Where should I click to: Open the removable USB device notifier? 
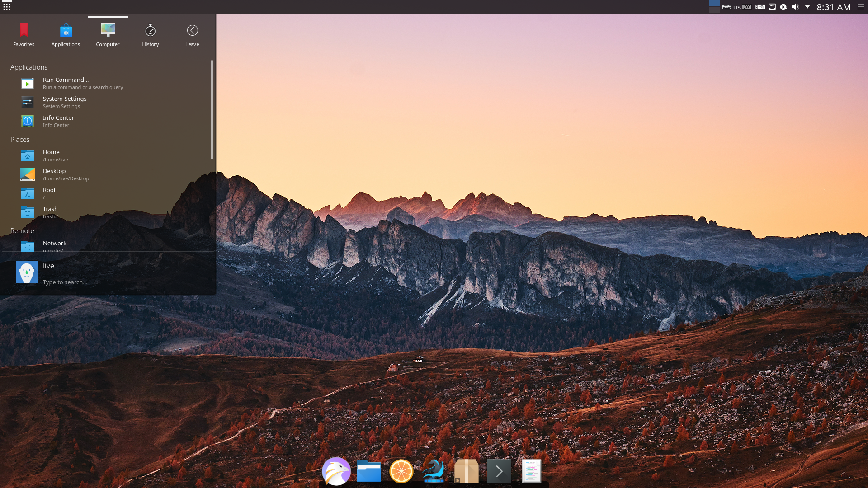click(761, 7)
